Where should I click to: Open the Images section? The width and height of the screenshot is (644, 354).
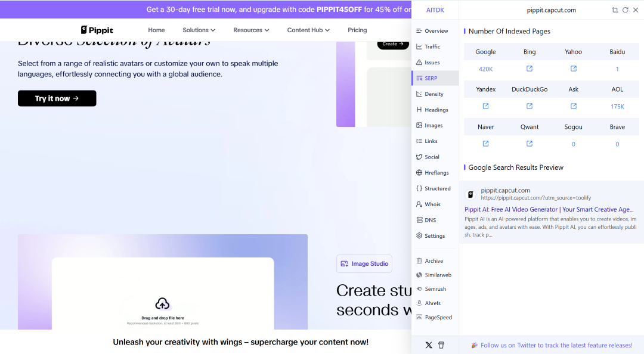429,126
